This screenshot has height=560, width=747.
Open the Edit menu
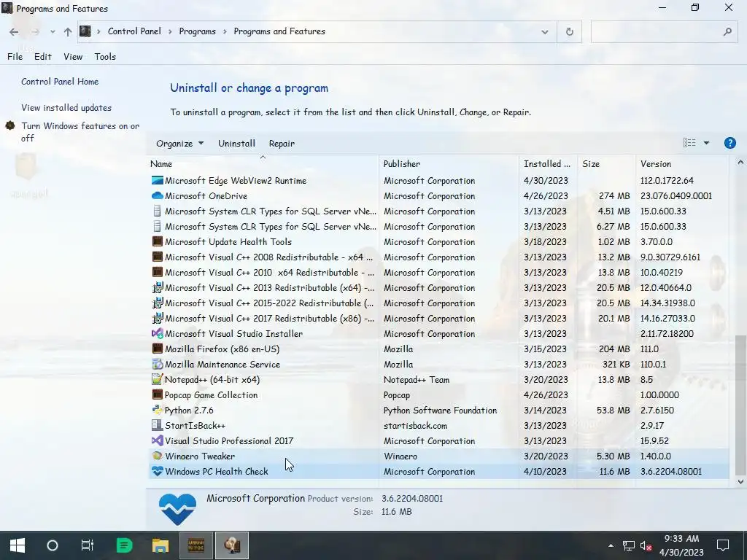[x=43, y=57]
